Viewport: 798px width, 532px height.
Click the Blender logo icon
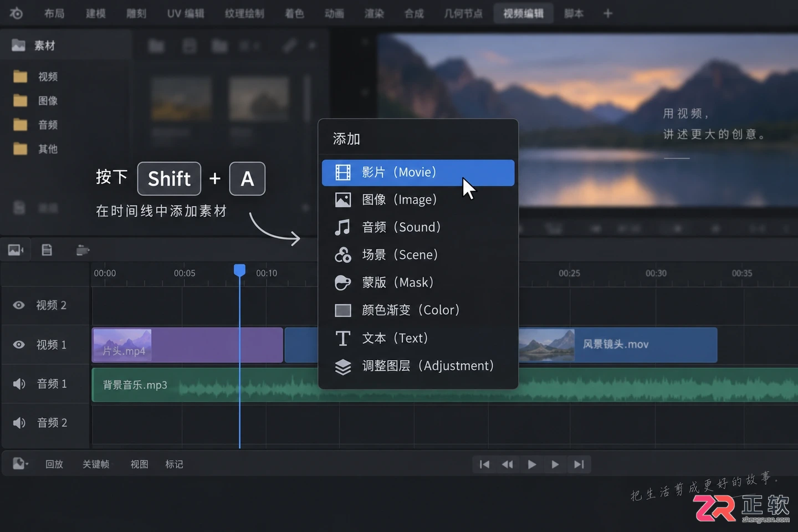click(x=16, y=13)
